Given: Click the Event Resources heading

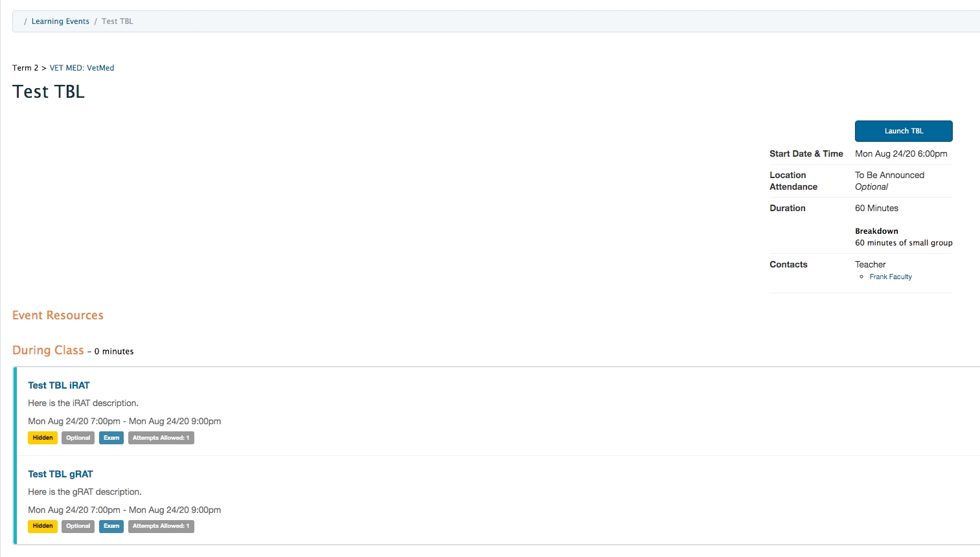Looking at the screenshot, I should (58, 315).
